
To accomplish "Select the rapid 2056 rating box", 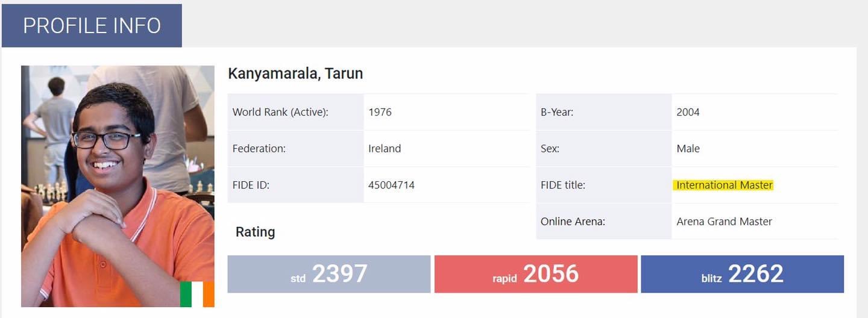I will [x=535, y=274].
